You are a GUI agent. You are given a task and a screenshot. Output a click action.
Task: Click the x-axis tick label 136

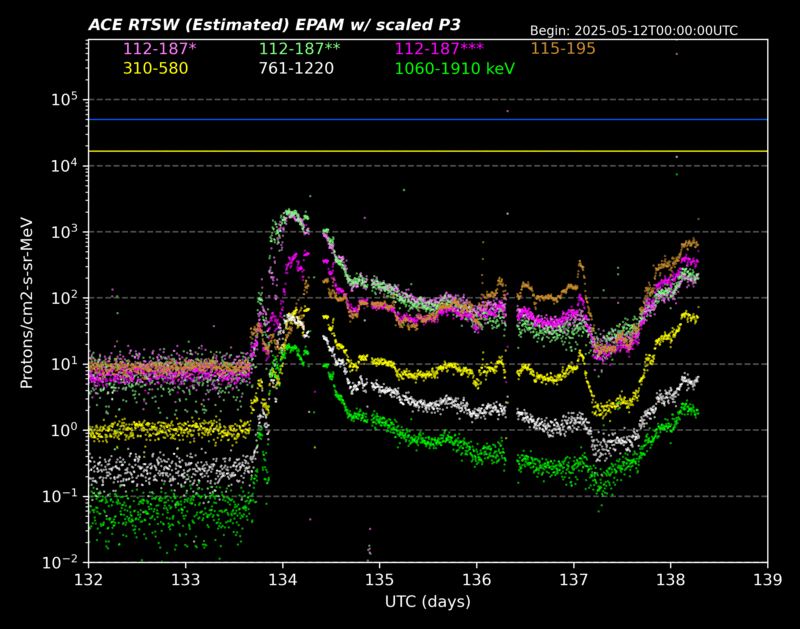click(x=477, y=580)
